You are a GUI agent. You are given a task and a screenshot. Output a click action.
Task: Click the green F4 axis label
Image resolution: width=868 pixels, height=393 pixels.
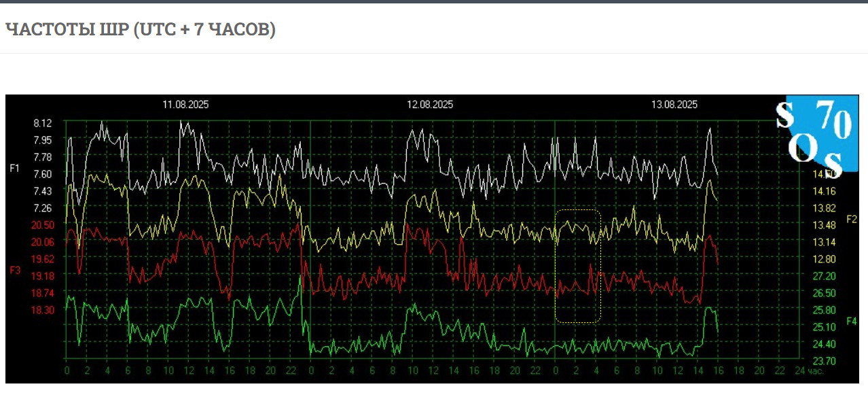click(x=852, y=321)
